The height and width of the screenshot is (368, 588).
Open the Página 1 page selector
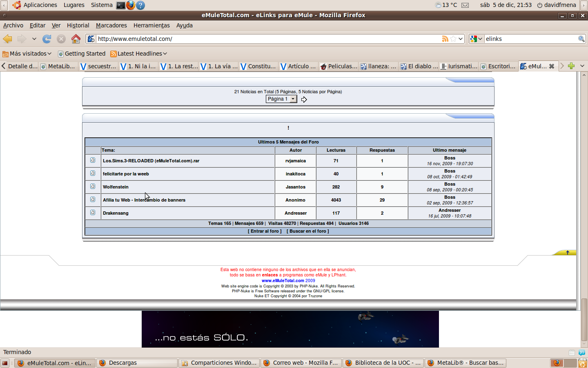point(281,99)
